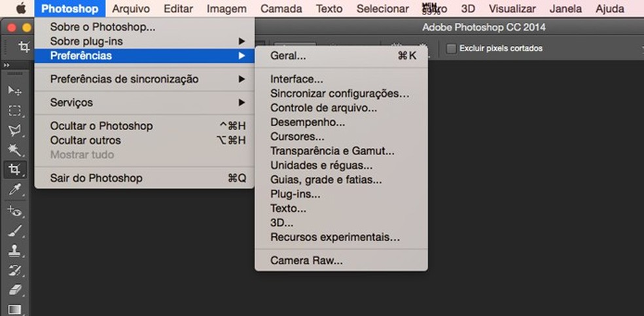Enable the Excluir pixels cortados checkbox
This screenshot has width=644, height=316.
coord(451,48)
